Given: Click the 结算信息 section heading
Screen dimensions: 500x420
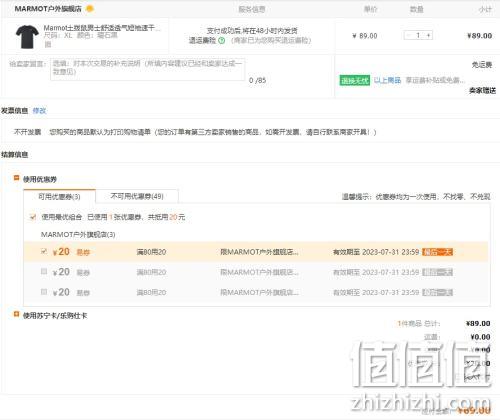Looking at the screenshot, I should tap(14, 155).
